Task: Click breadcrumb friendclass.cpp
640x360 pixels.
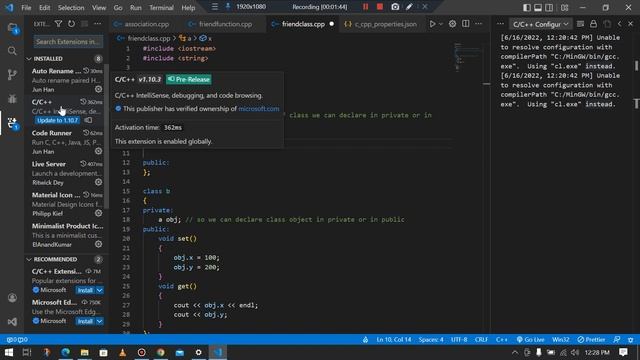Action: (x=149, y=38)
